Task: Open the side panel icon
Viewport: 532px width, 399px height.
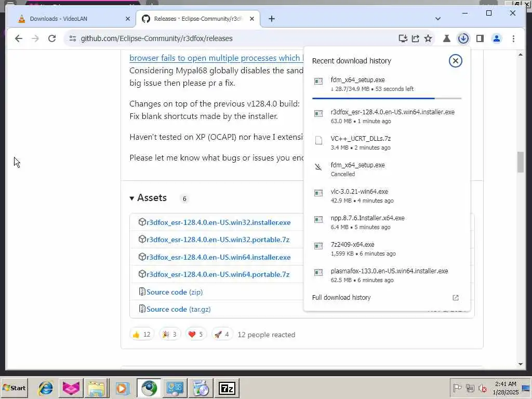Action: (x=480, y=38)
